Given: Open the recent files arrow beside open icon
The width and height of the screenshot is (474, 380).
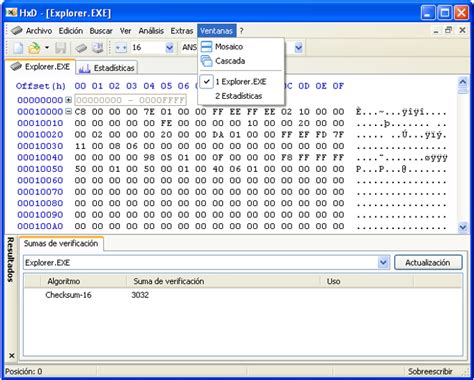Looking at the screenshot, I should coord(47,48).
